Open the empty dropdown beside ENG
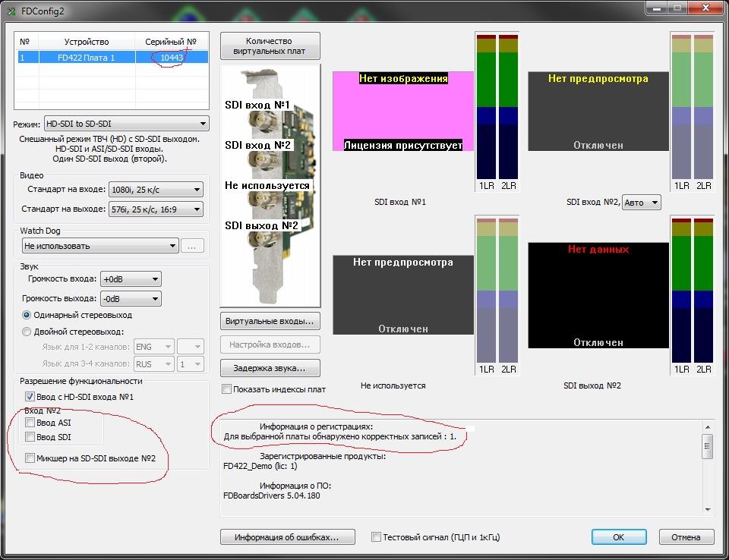Image resolution: width=729 pixels, height=560 pixels. click(191, 347)
